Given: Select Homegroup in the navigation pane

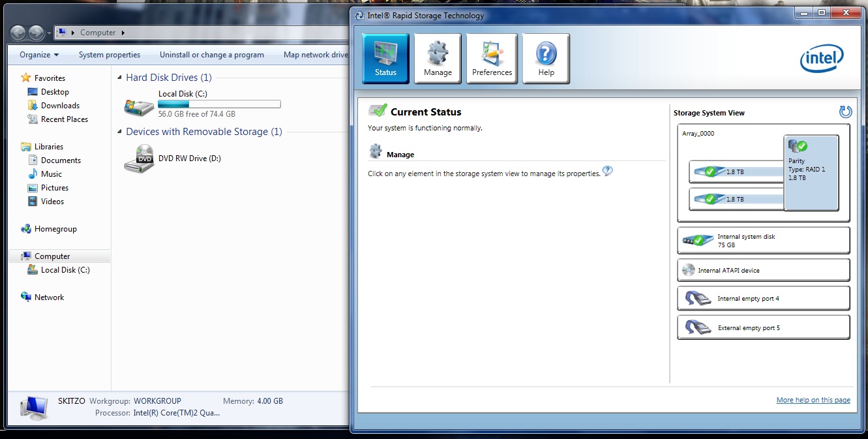Looking at the screenshot, I should pos(55,229).
